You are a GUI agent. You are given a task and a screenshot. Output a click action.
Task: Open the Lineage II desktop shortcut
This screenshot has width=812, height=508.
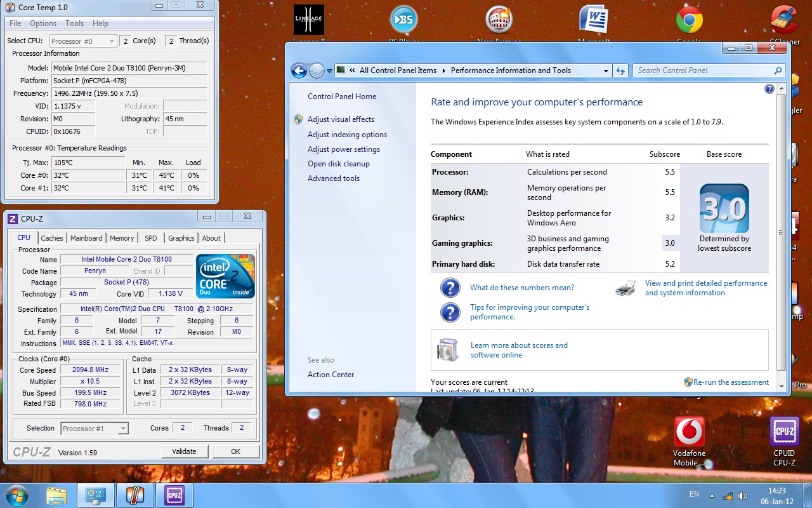[x=309, y=20]
